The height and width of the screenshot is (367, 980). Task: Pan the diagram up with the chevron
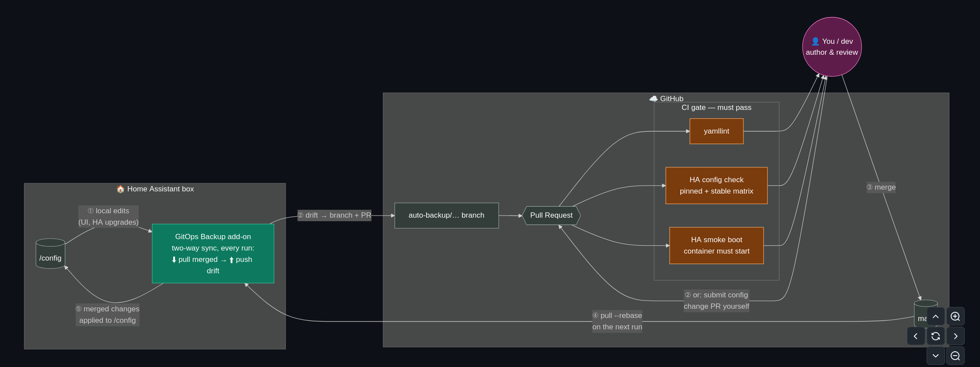click(x=935, y=317)
